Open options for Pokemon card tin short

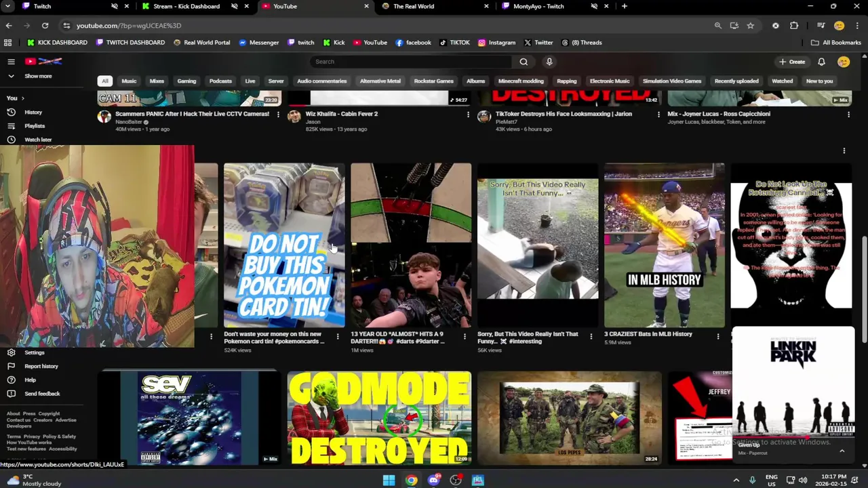[x=338, y=336]
